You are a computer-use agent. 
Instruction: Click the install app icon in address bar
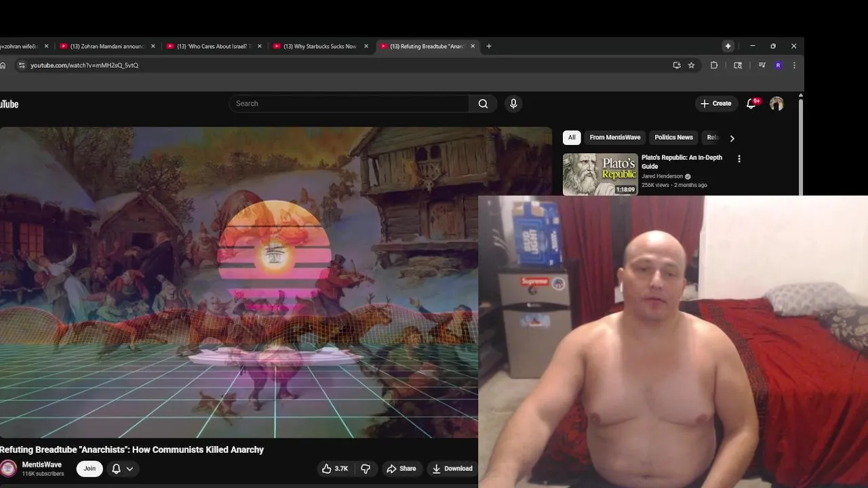pos(677,65)
